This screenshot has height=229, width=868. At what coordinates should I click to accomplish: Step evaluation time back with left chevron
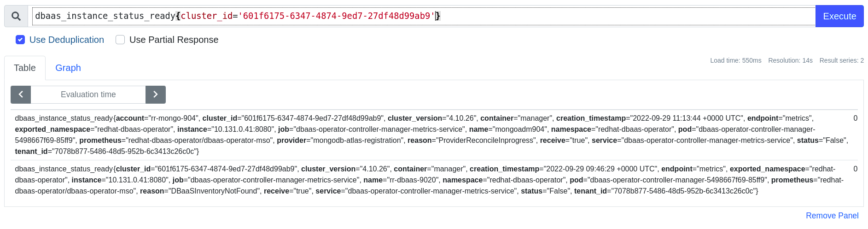click(21, 94)
